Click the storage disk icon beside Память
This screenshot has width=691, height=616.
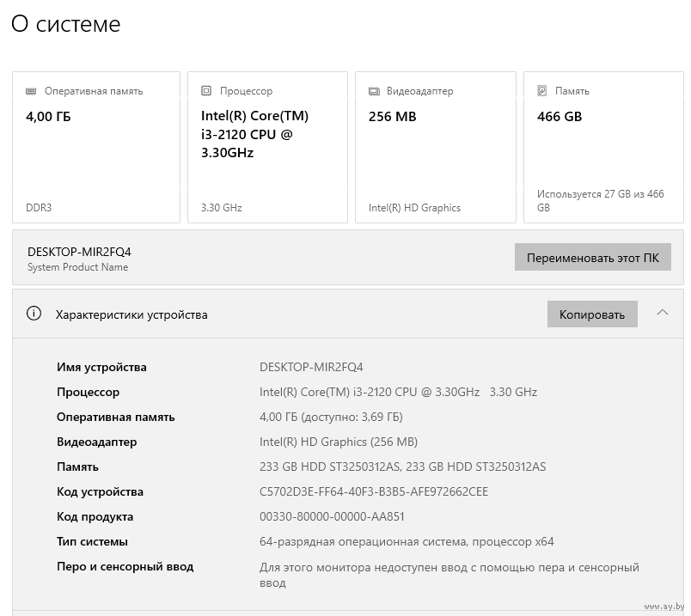(x=542, y=91)
